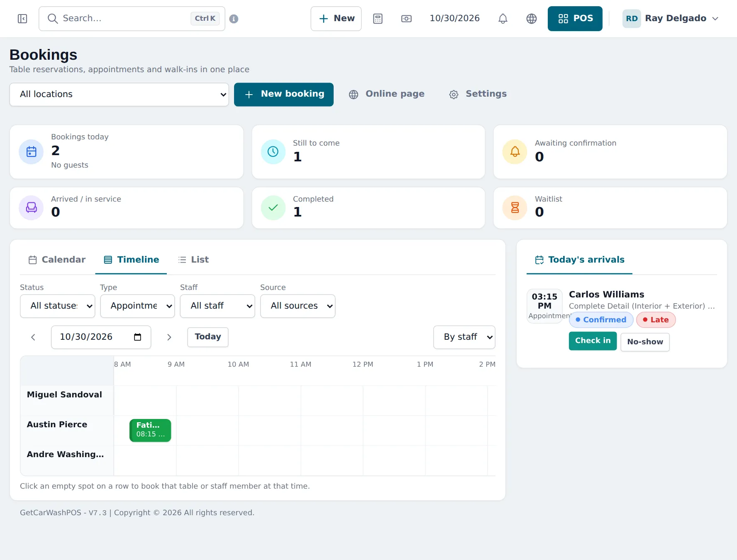Click the language globe icon
737x560 pixels.
click(x=531, y=19)
